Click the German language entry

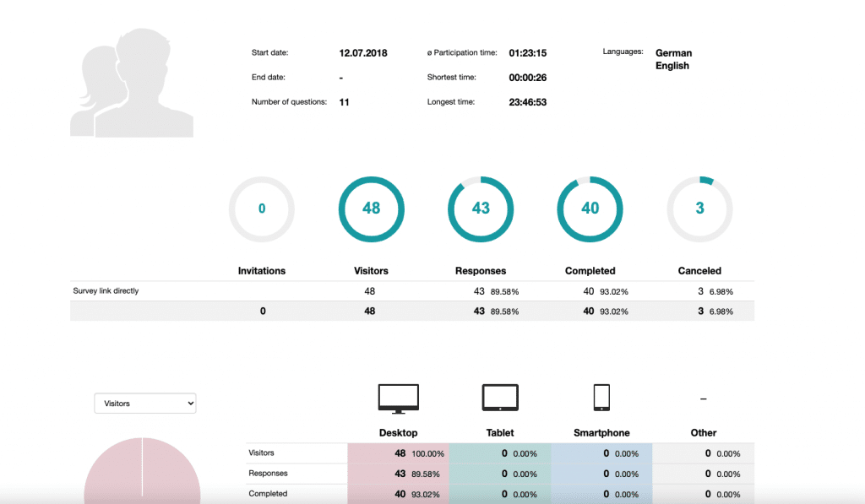click(673, 53)
